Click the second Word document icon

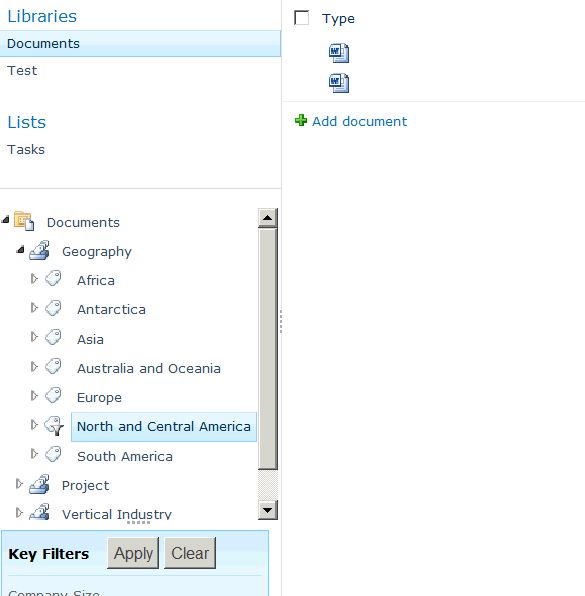(339, 83)
